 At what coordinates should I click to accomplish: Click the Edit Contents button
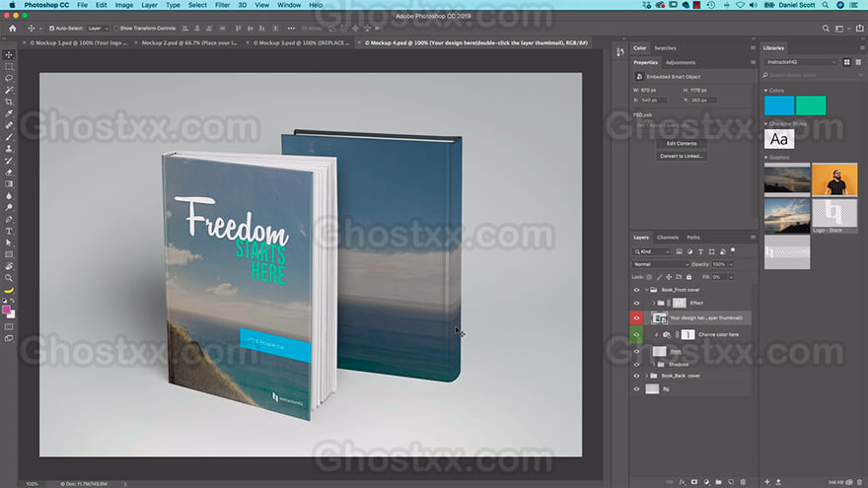tap(682, 143)
